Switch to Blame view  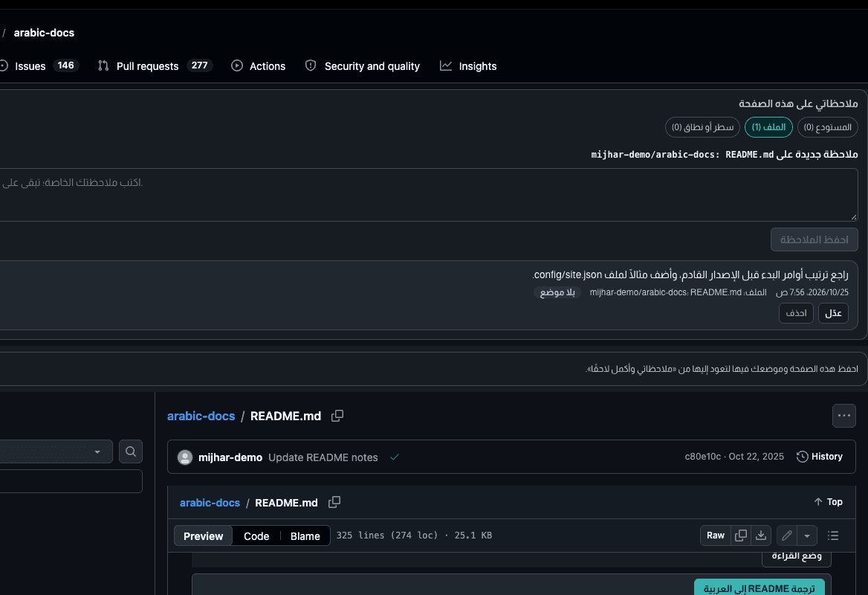305,535
